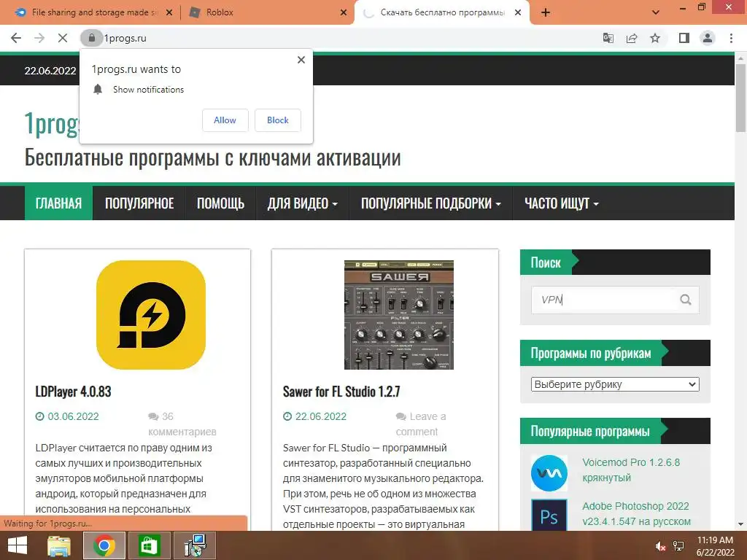Click the Photoshop Ps icon
Image resolution: width=747 pixels, height=560 pixels.
tap(549, 515)
